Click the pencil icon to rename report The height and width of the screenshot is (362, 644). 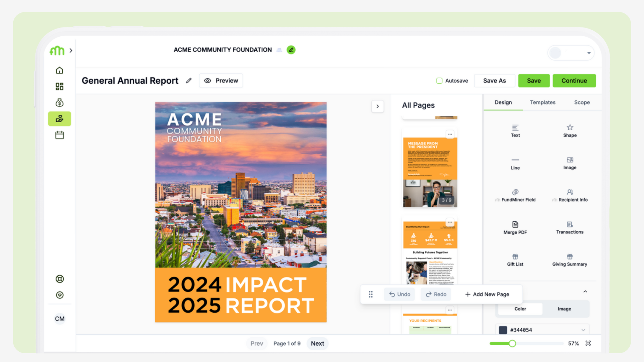(189, 81)
